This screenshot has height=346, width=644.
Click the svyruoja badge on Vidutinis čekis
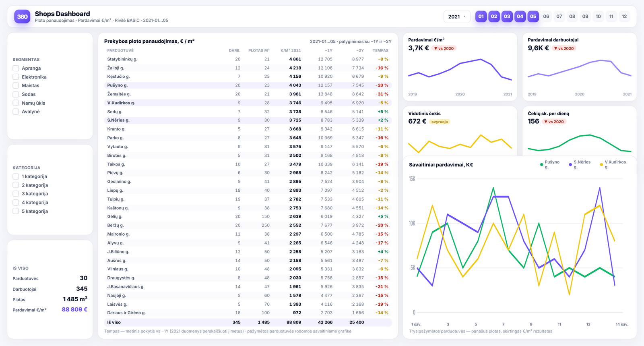(x=440, y=122)
